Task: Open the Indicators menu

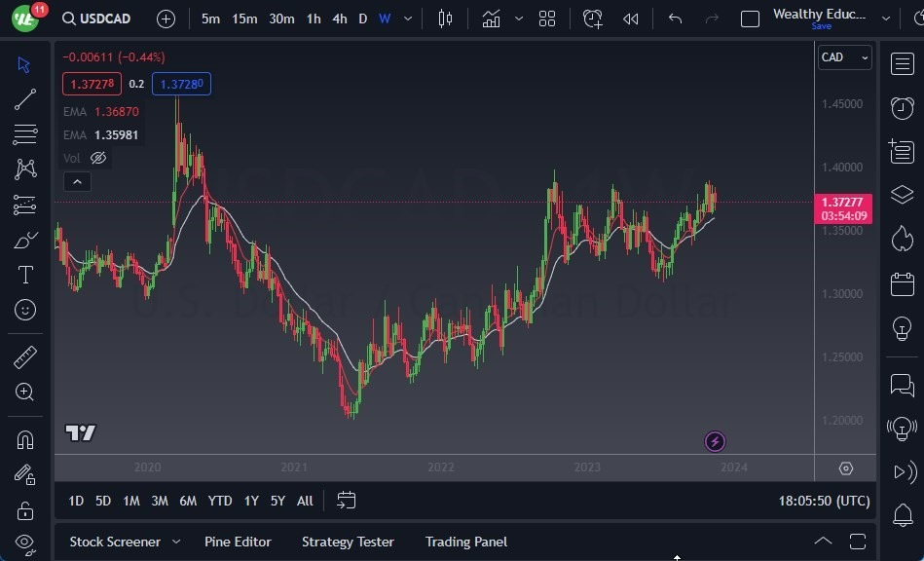Action: 491,18
